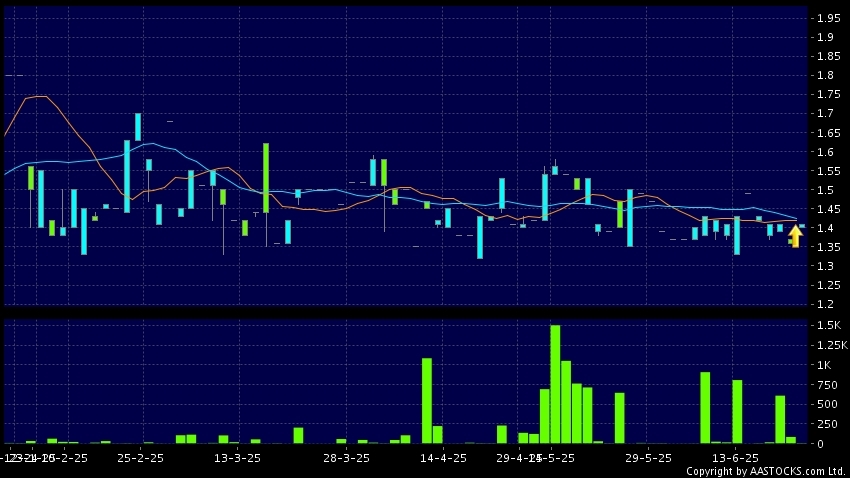The height and width of the screenshot is (478, 850).
Task: Click the 1.25K volume axis label
Action: pos(832,345)
